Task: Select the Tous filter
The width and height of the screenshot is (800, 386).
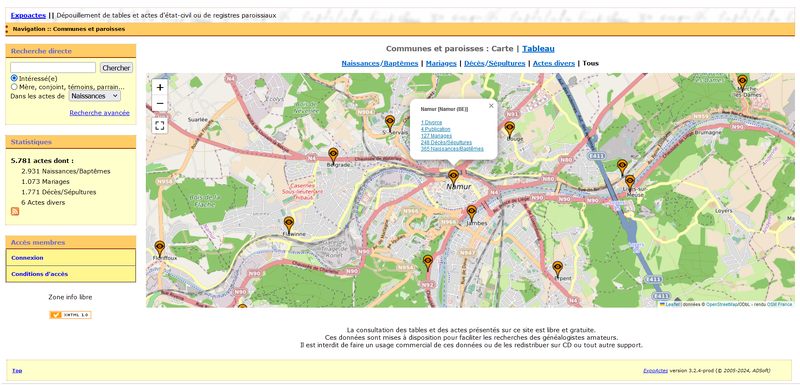Action: pos(591,63)
